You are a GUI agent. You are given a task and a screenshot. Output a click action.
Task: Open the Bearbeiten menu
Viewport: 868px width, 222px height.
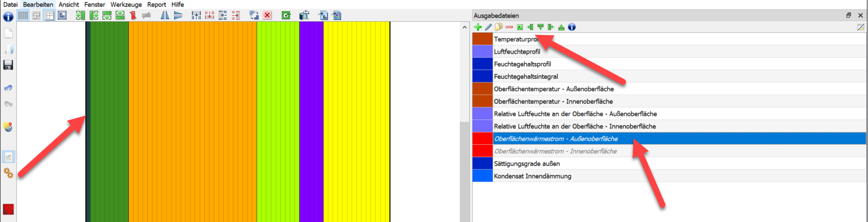(x=38, y=4)
